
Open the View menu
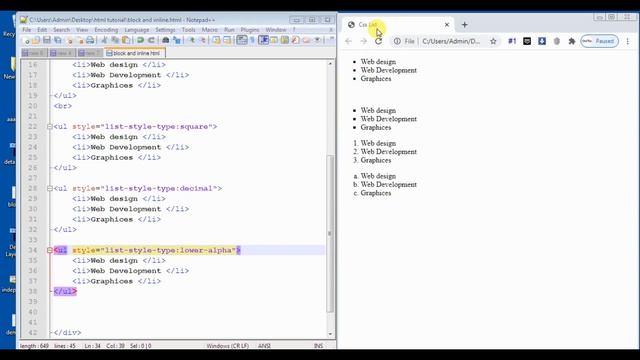[82, 30]
